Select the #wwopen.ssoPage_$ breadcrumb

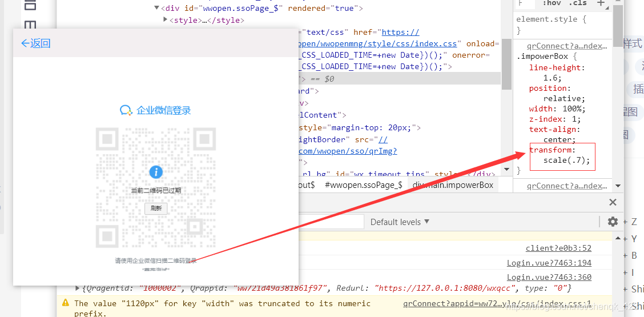363,185
